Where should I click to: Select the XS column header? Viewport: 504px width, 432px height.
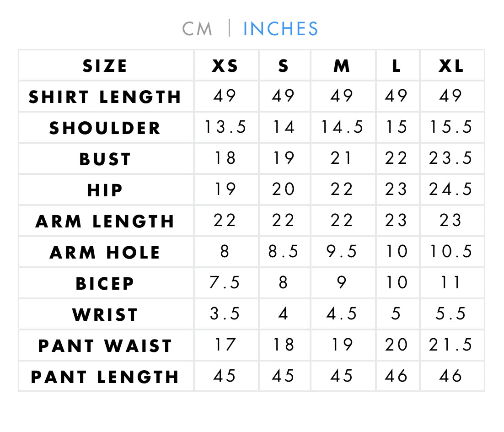[x=225, y=66]
